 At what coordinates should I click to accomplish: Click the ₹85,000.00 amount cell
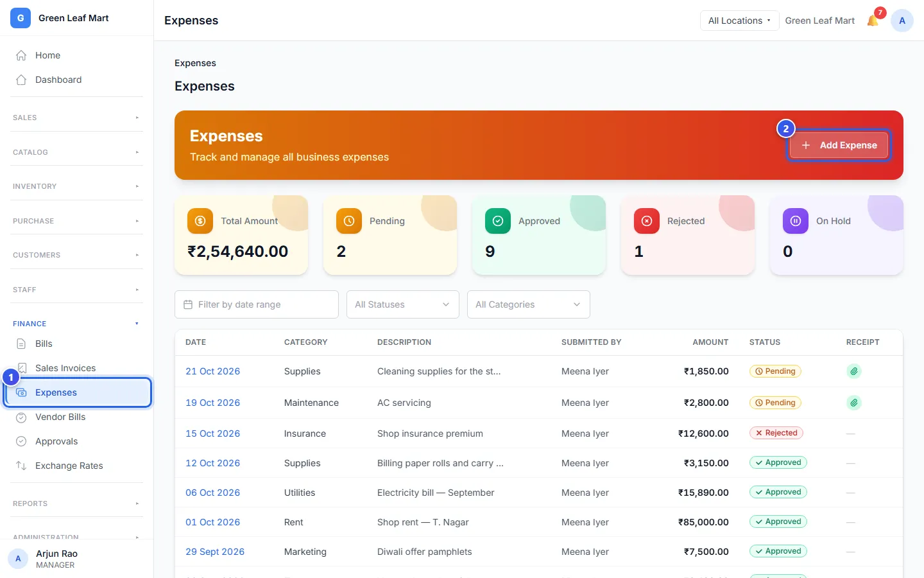pyautogui.click(x=703, y=522)
